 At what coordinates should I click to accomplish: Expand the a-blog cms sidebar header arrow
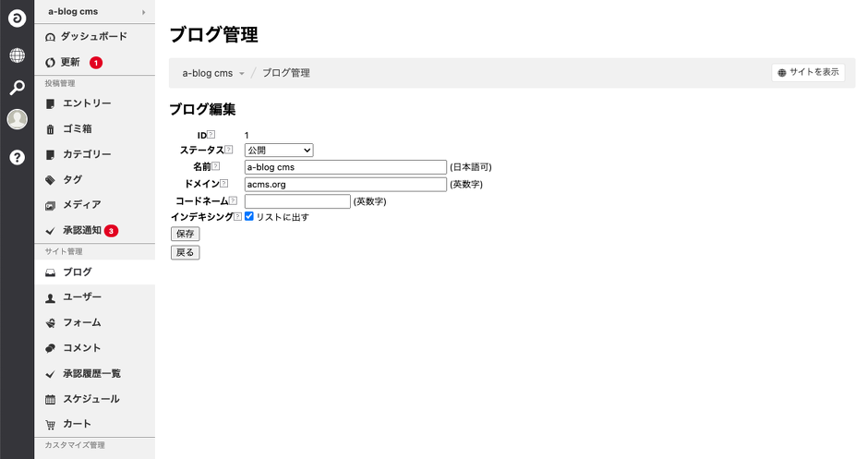pos(144,12)
